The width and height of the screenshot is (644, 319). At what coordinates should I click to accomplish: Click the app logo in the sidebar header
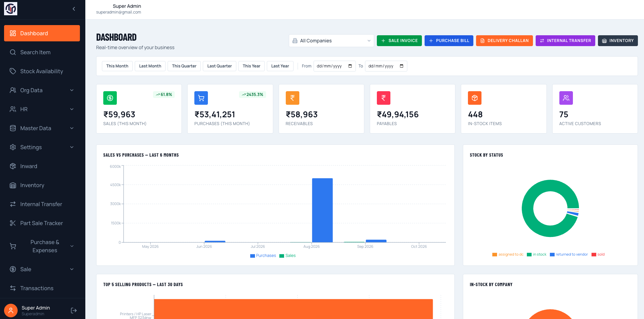(10, 8)
